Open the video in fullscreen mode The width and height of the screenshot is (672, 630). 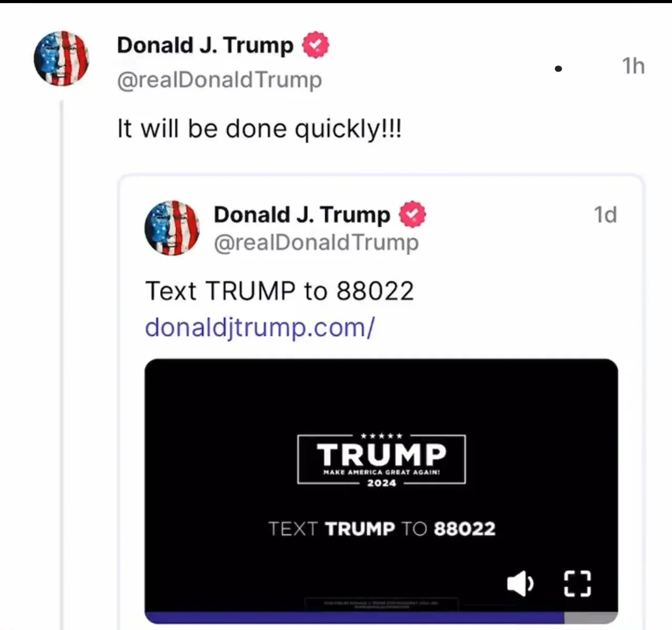tap(577, 583)
